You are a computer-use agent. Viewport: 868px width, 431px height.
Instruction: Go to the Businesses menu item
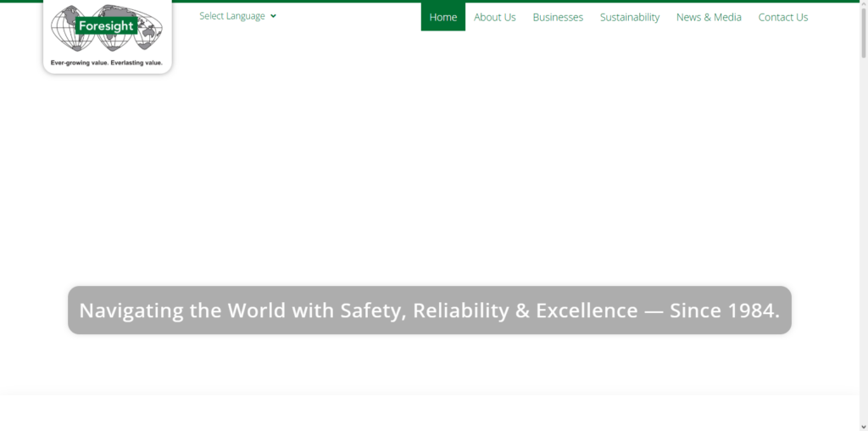(x=558, y=17)
